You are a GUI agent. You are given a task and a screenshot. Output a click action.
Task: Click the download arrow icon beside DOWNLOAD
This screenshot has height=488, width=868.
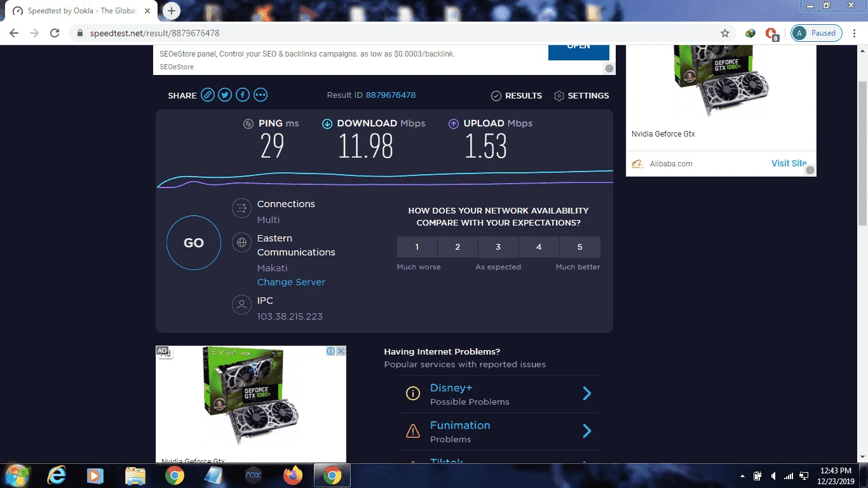[327, 124]
